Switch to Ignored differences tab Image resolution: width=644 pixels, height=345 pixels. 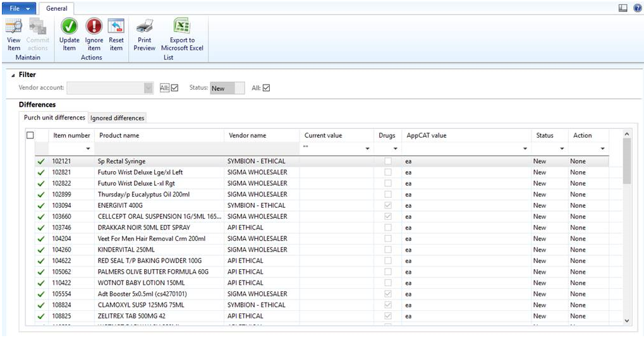[x=118, y=118]
